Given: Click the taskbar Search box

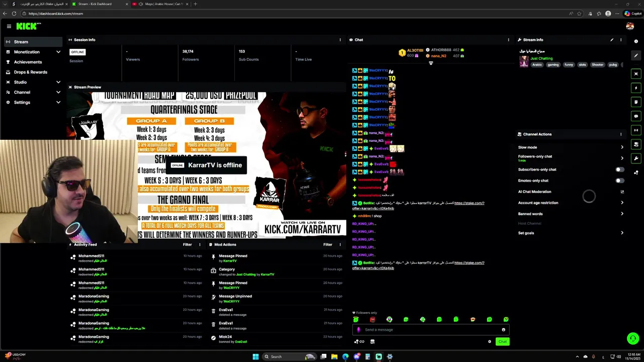Looking at the screenshot, I should tap(289, 357).
